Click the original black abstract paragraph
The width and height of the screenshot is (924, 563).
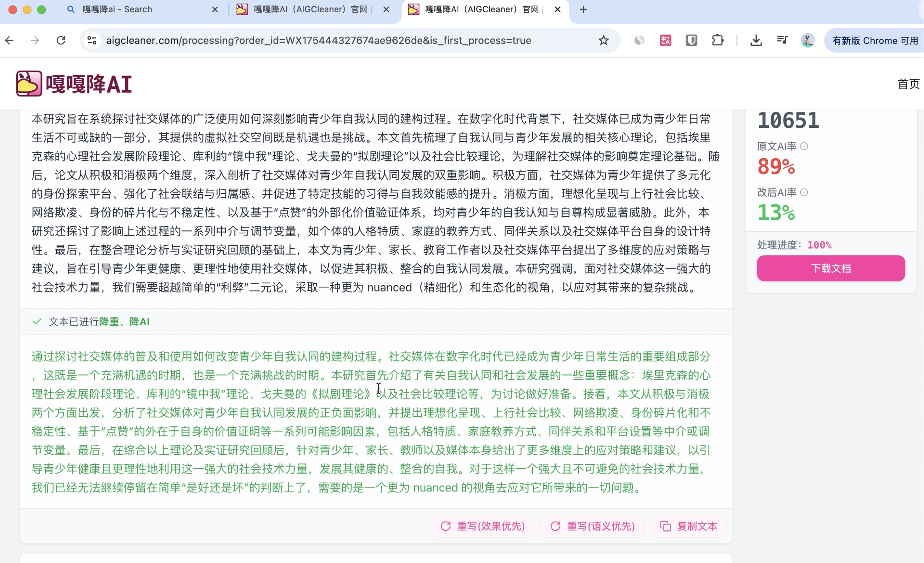(x=375, y=203)
